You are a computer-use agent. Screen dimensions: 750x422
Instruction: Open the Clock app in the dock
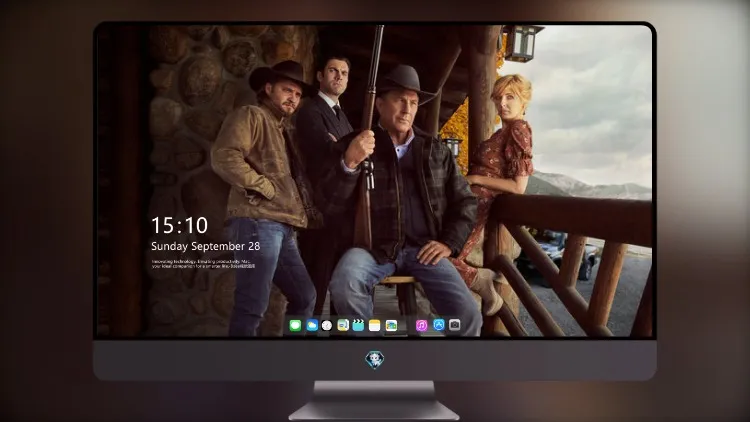point(327,326)
